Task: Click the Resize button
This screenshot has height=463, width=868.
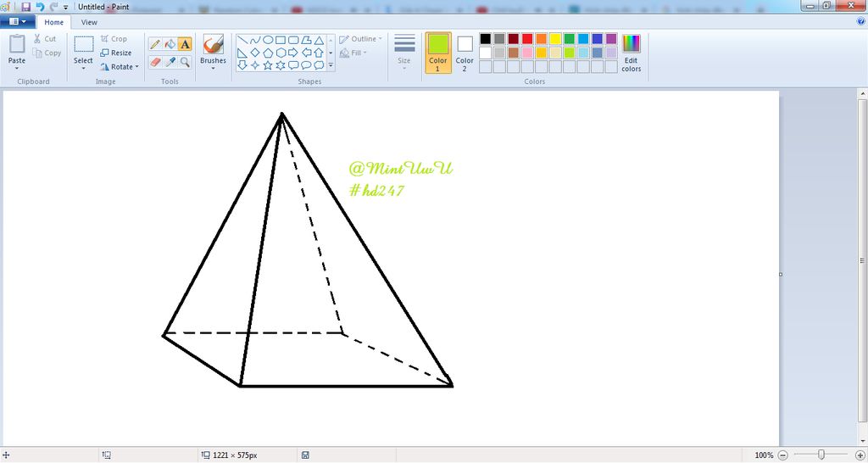Action: [115, 53]
